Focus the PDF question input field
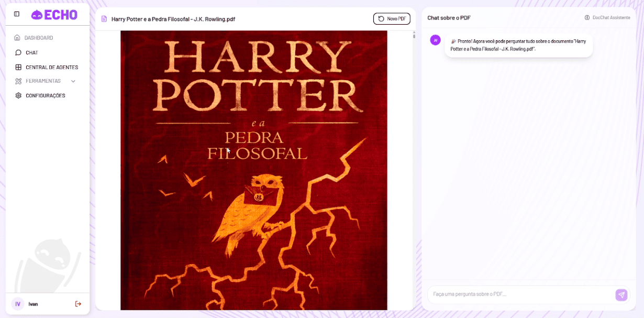Image resolution: width=644 pixels, height=318 pixels. [x=521, y=294]
